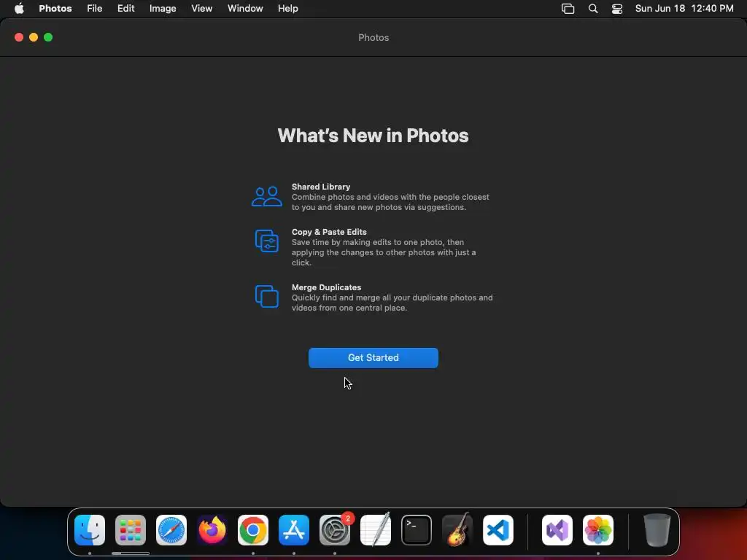The width and height of the screenshot is (747, 560).
Task: Enter full screen with the green button
Action: pos(48,37)
